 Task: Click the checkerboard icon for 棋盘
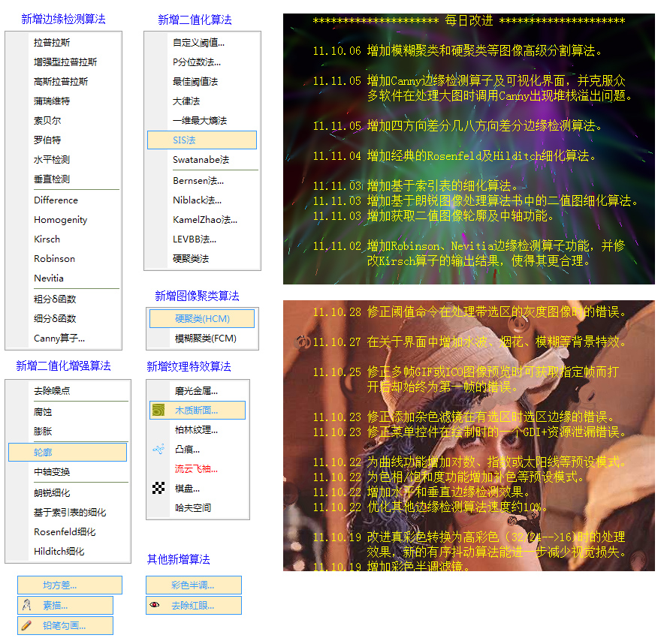158,488
